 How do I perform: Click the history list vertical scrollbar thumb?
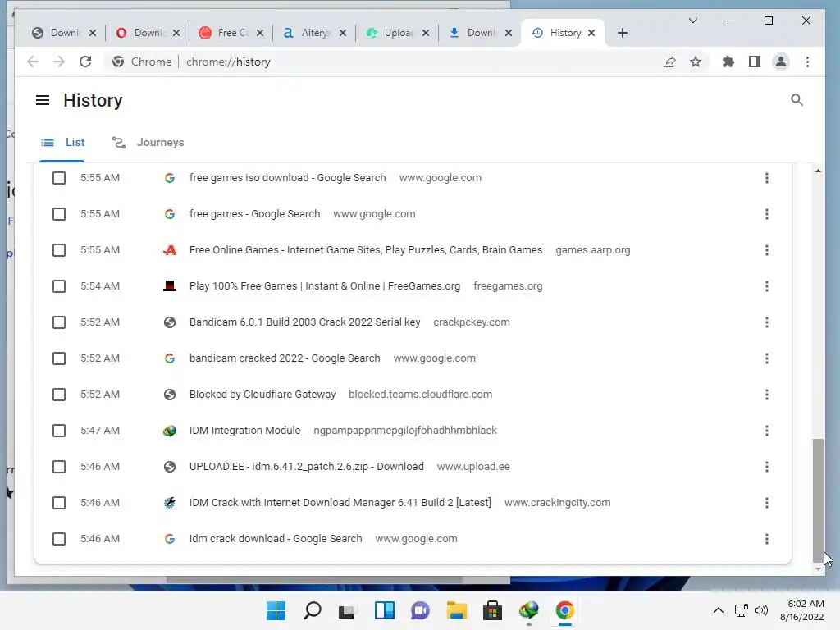click(818, 500)
